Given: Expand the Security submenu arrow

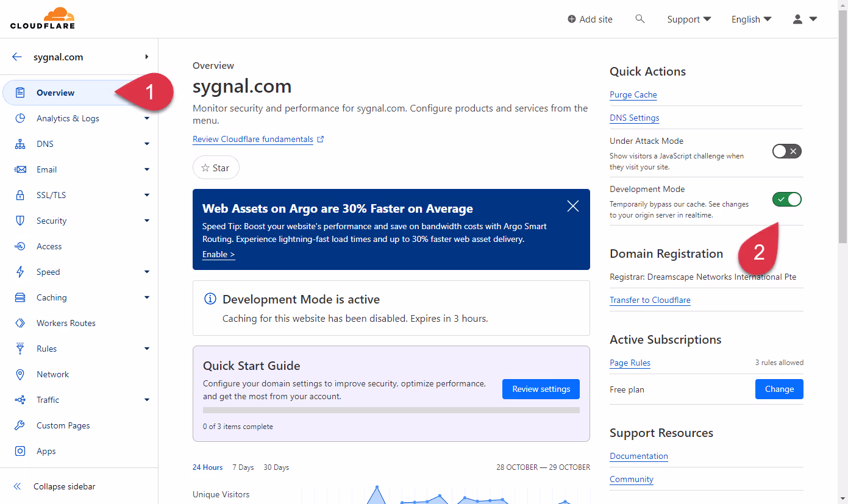Looking at the screenshot, I should pyautogui.click(x=146, y=221).
